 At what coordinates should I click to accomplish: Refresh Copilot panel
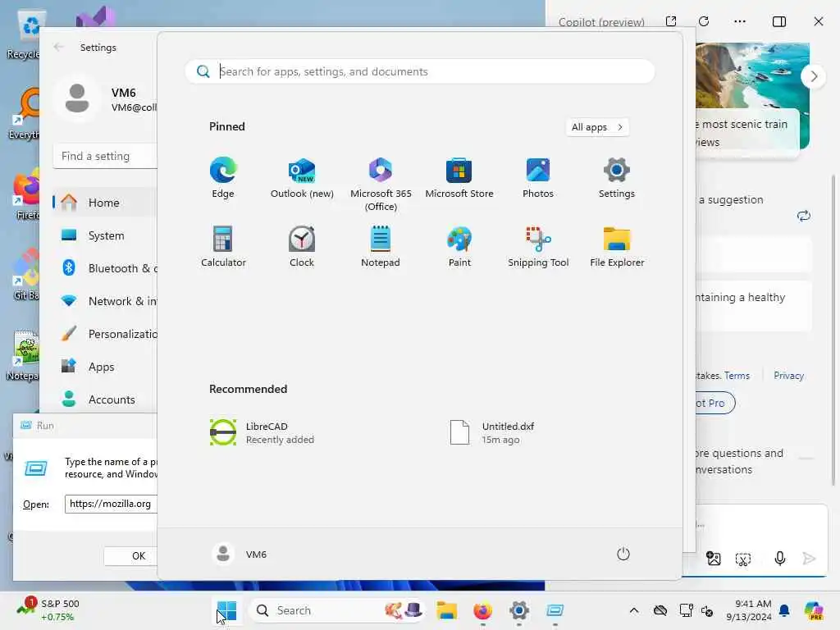click(x=704, y=21)
